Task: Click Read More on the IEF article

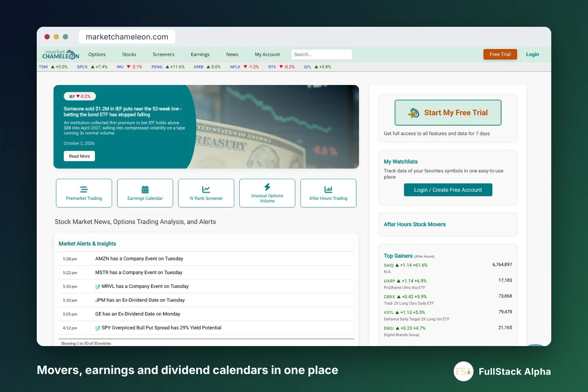Action: click(x=79, y=156)
